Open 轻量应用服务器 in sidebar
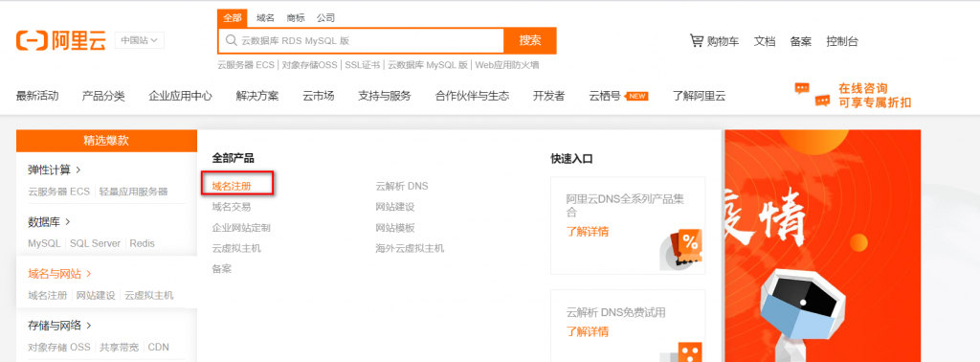Viewport: 980px width, 362px height. click(x=133, y=192)
